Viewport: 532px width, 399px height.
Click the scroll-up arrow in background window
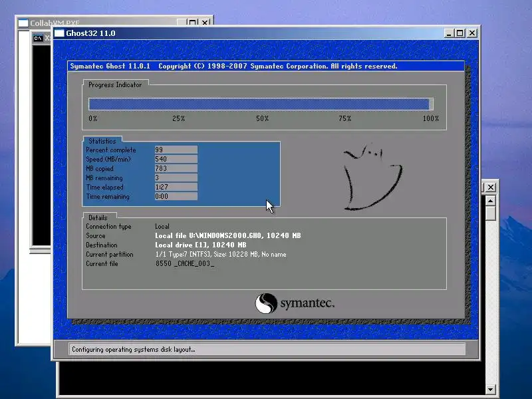490,201
